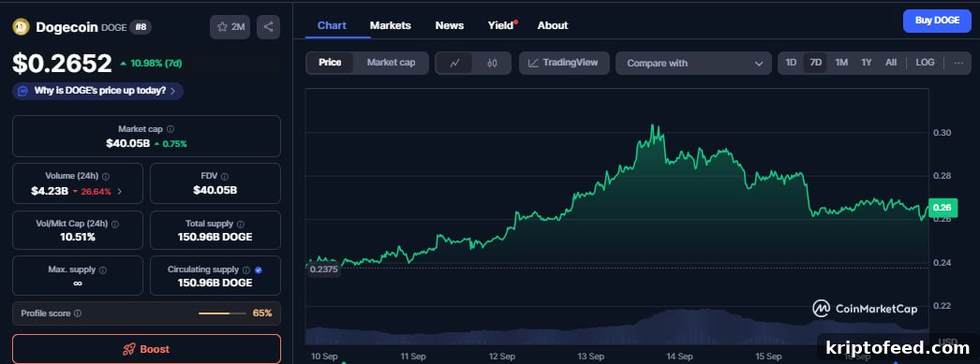
Task: Click the 0.2375 starting price label
Action: click(323, 269)
